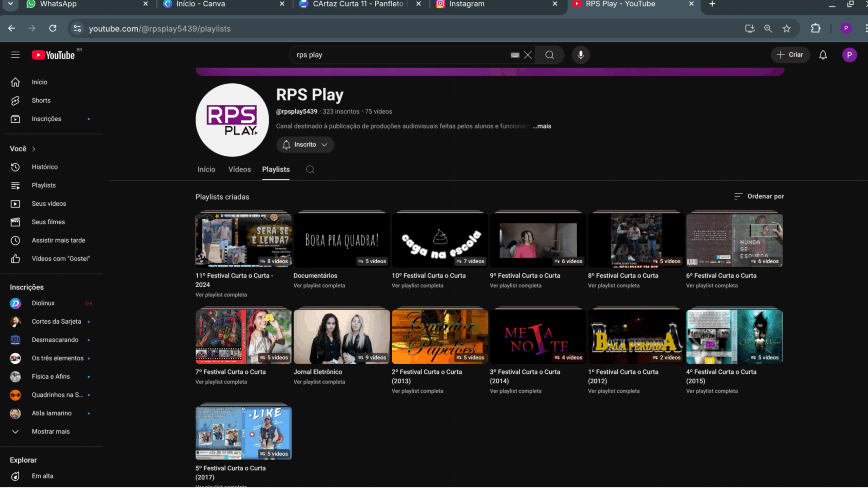Open a new browser tab

click(712, 4)
